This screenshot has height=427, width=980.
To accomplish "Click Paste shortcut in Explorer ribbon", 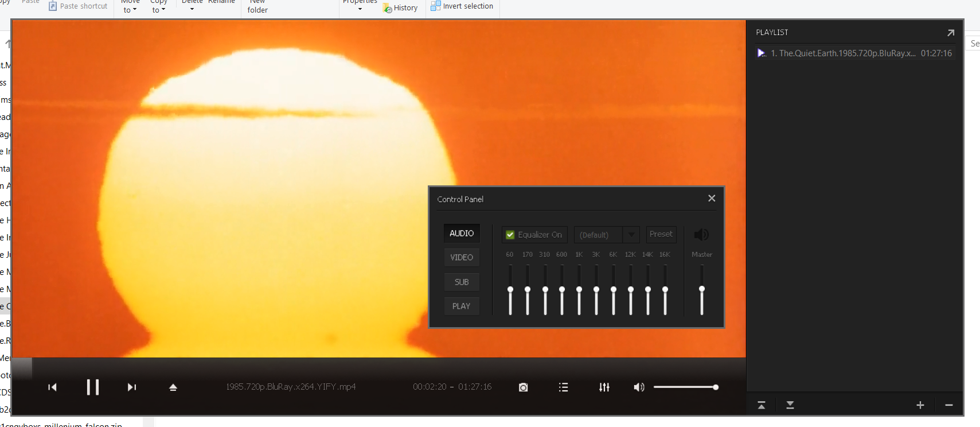I will tap(78, 6).
